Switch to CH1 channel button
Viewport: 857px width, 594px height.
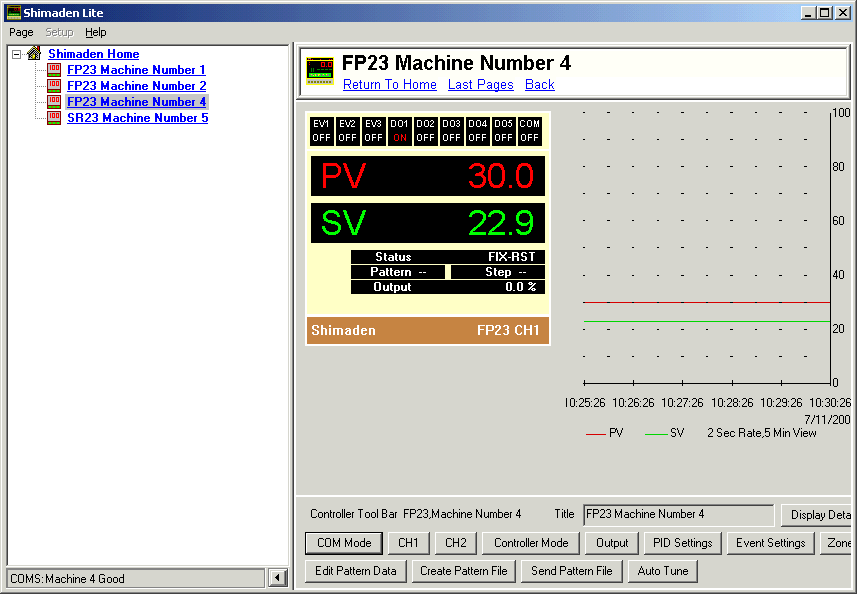(408, 543)
